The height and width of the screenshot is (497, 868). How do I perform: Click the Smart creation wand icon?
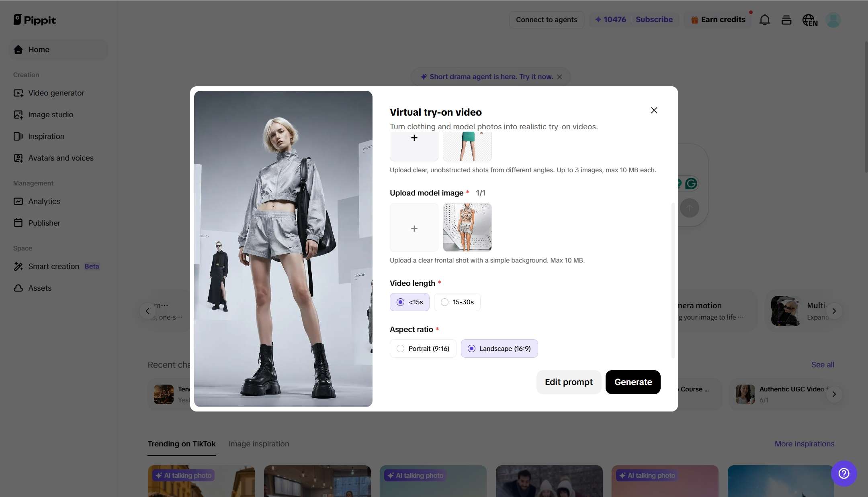(x=18, y=266)
